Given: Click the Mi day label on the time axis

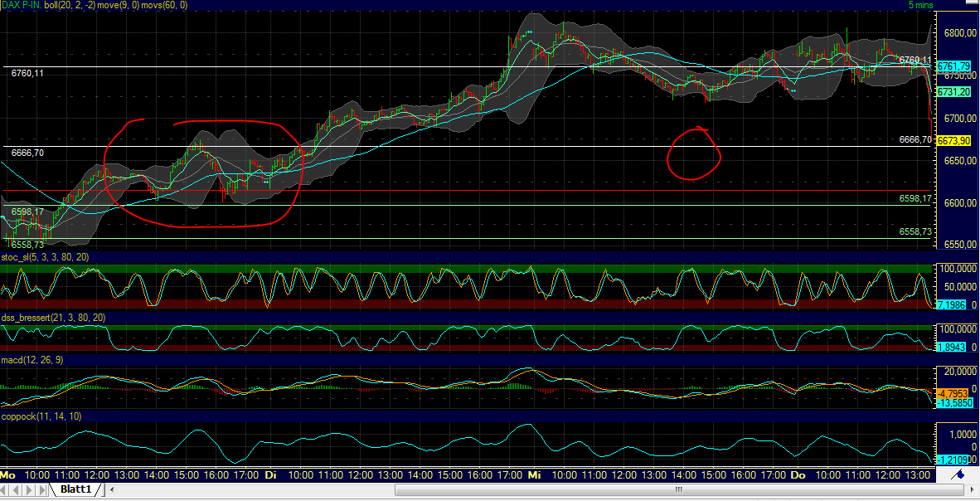Looking at the screenshot, I should click(533, 475).
